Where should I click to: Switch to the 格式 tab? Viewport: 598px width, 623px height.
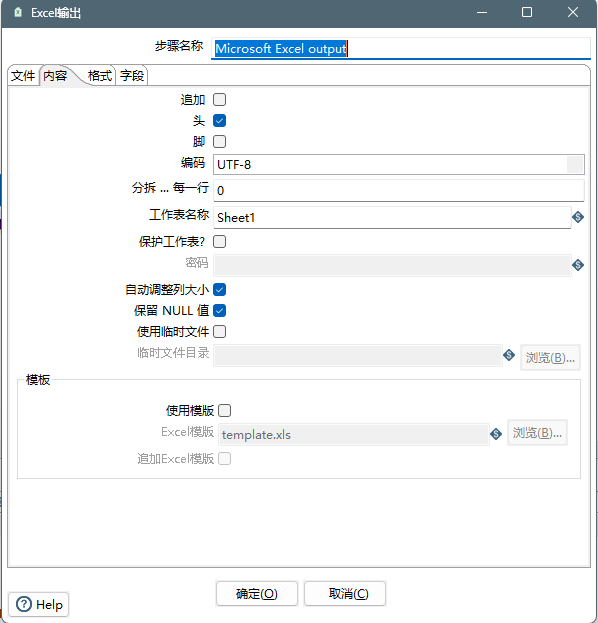tap(100, 75)
